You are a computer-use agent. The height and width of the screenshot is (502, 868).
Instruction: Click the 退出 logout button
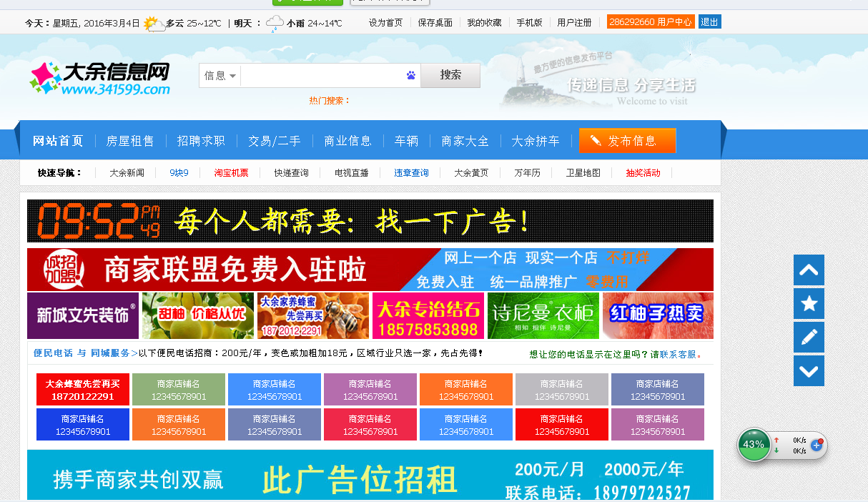tap(709, 22)
